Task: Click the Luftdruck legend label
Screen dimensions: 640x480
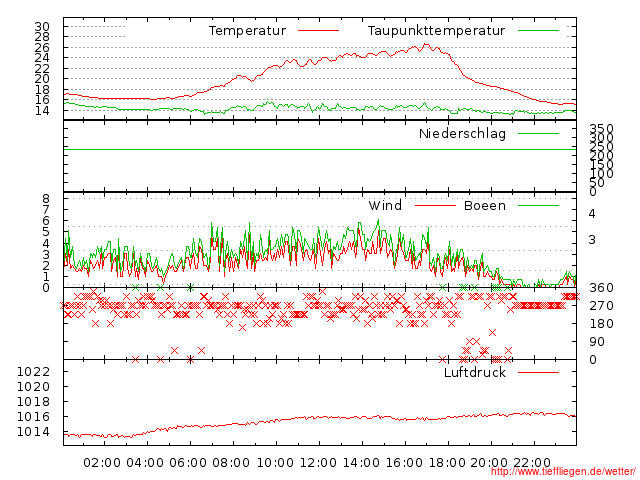Action: [x=475, y=373]
